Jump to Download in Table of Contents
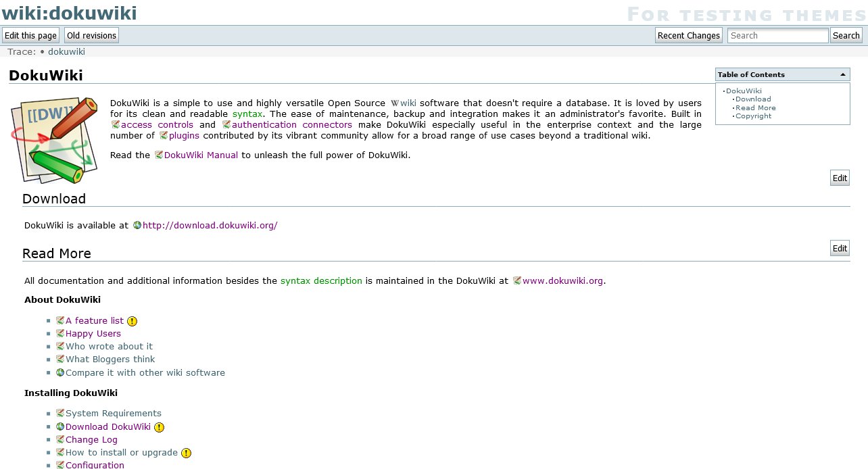 pyautogui.click(x=753, y=99)
